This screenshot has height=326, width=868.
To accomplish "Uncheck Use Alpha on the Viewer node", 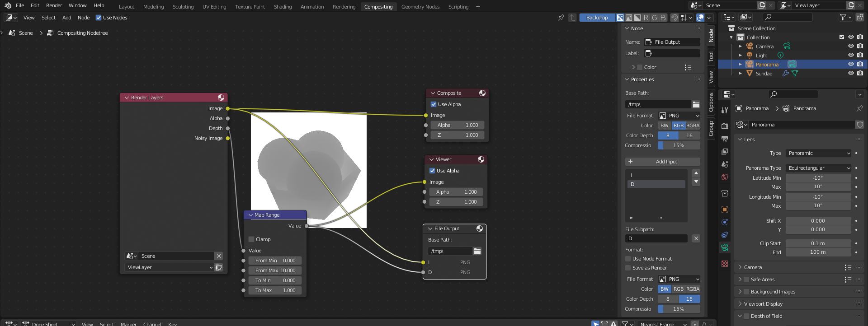I will tap(432, 171).
